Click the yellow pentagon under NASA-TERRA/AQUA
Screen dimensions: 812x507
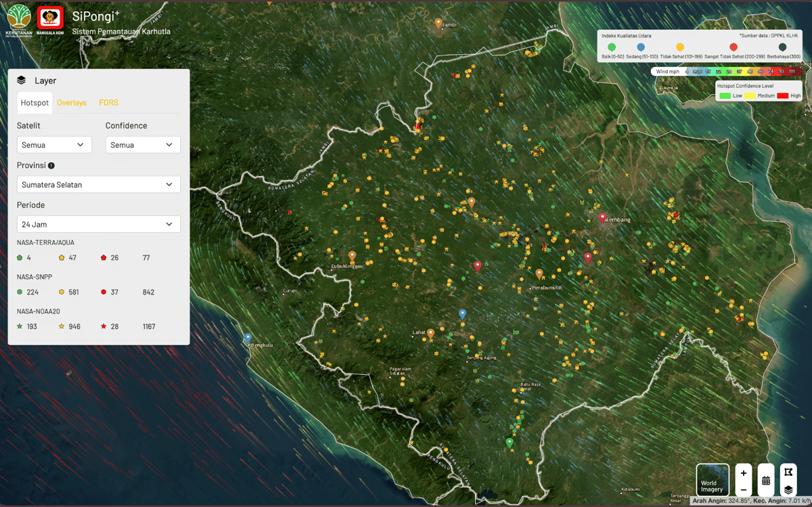coord(62,258)
